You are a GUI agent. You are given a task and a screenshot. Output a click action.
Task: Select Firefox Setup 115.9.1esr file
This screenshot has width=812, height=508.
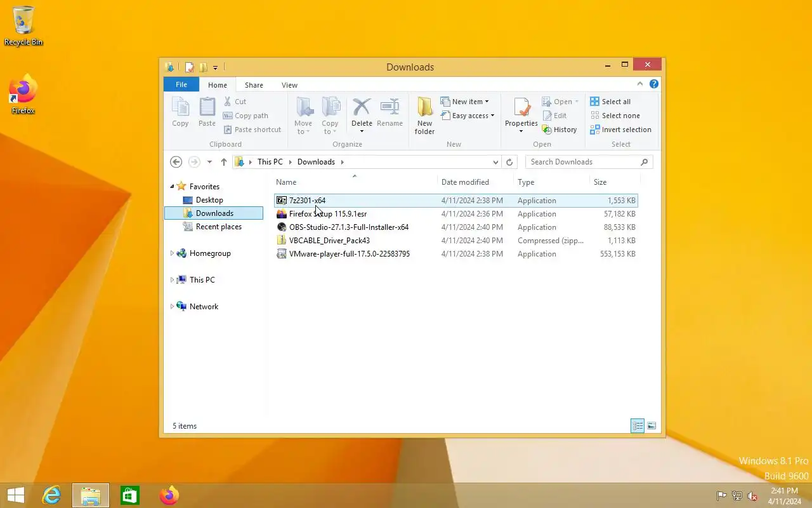pyautogui.click(x=455, y=214)
